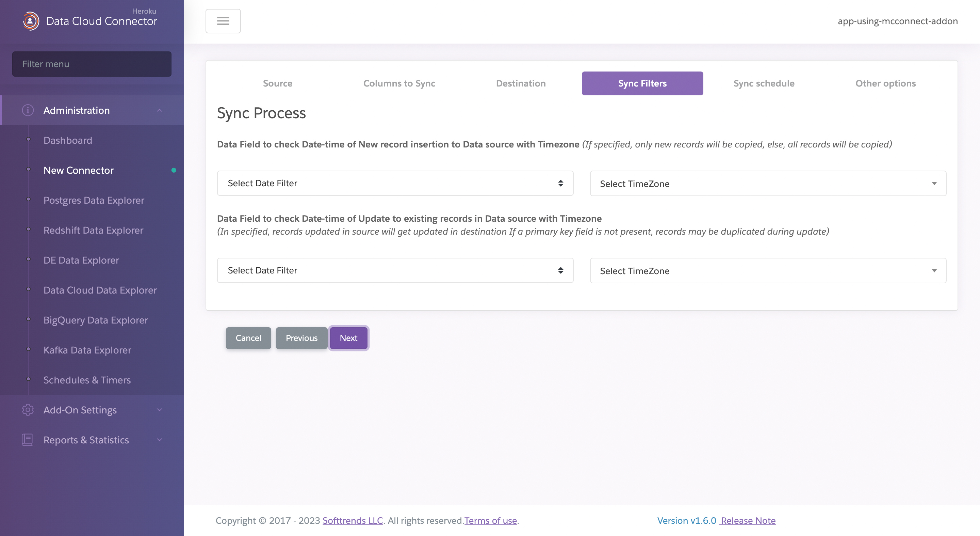Click the Next button
This screenshot has width=980, height=536.
(348, 337)
